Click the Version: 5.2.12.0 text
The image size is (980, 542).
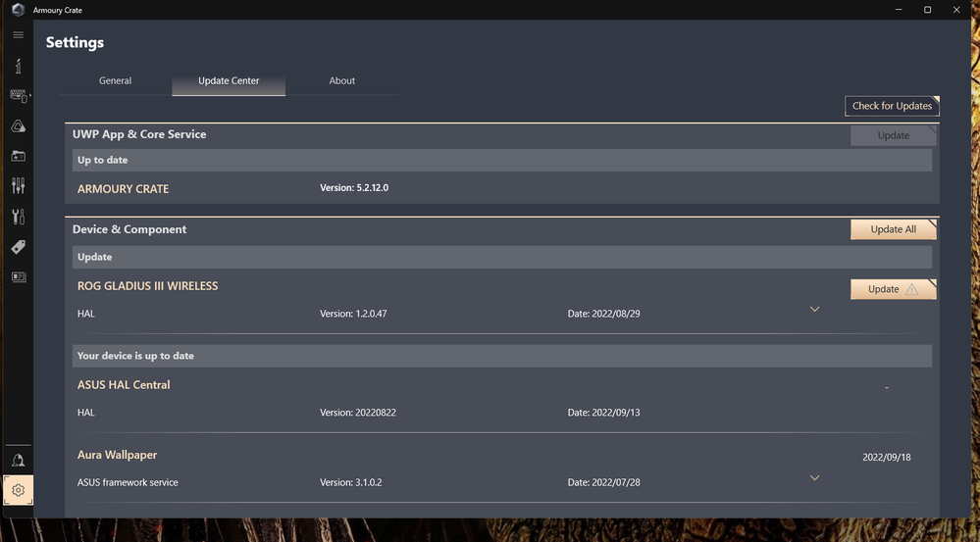354,187
